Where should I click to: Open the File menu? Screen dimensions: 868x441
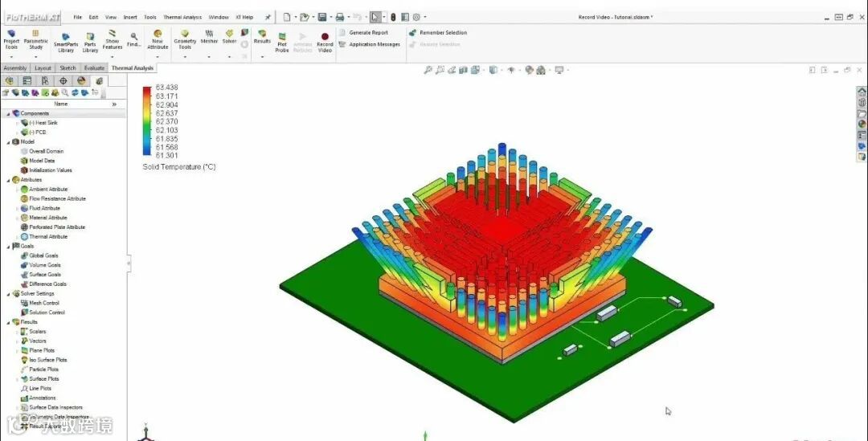77,17
